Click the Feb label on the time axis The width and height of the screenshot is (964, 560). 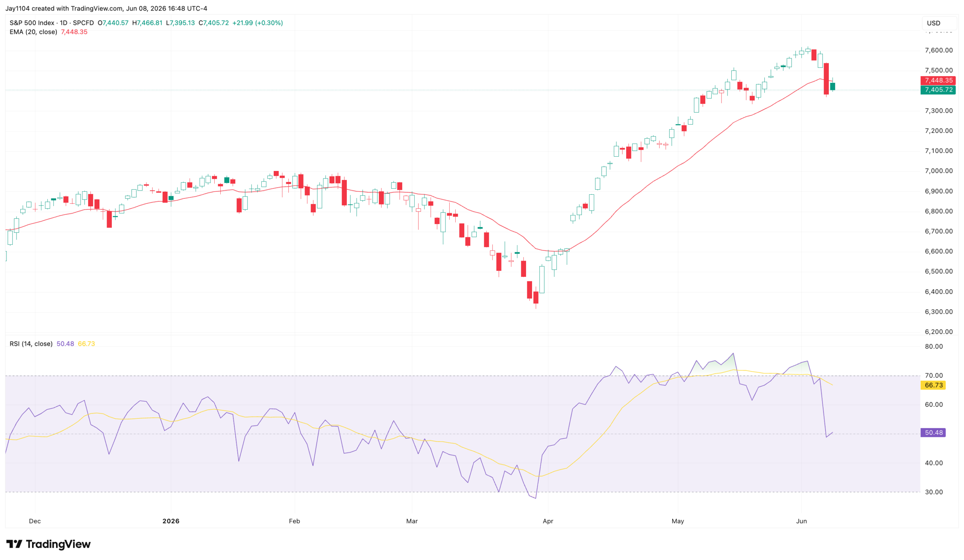pos(294,521)
